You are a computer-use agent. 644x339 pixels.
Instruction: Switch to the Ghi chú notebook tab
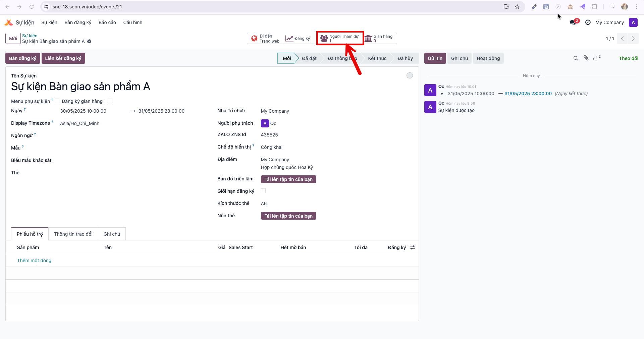click(x=112, y=234)
